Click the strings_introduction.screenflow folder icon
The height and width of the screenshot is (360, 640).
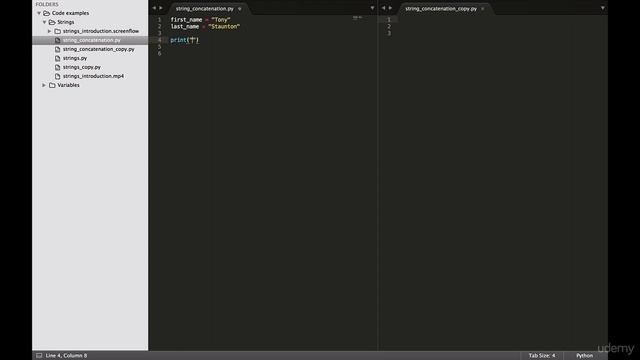[x=58, y=31]
